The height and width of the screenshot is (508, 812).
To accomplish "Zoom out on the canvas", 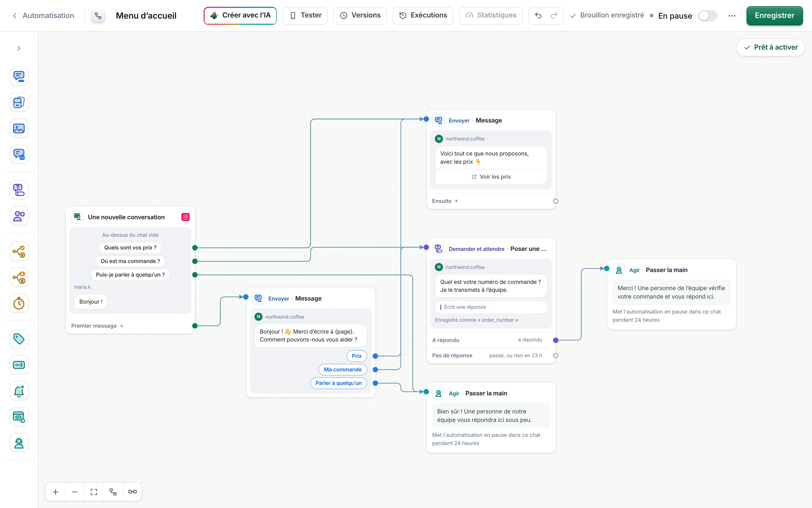I will 75,492.
